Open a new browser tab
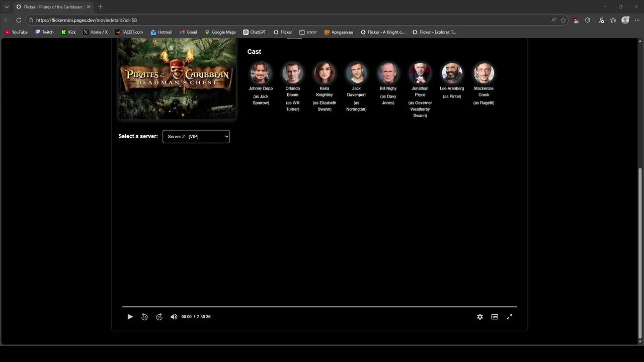Viewport: 644px width, 362px height. pos(101,7)
